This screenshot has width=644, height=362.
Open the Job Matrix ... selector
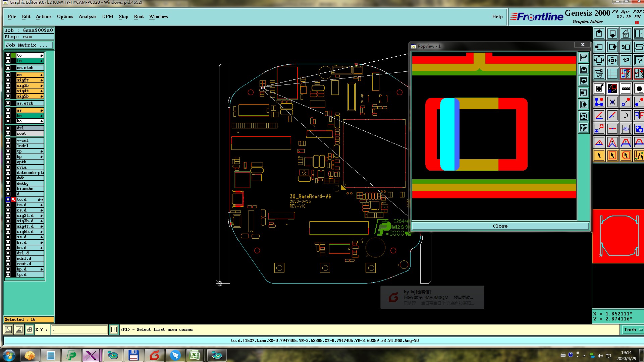[x=29, y=45]
